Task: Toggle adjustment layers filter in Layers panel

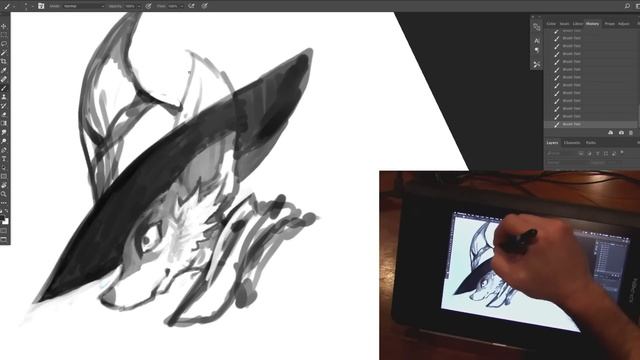Action: point(589,153)
